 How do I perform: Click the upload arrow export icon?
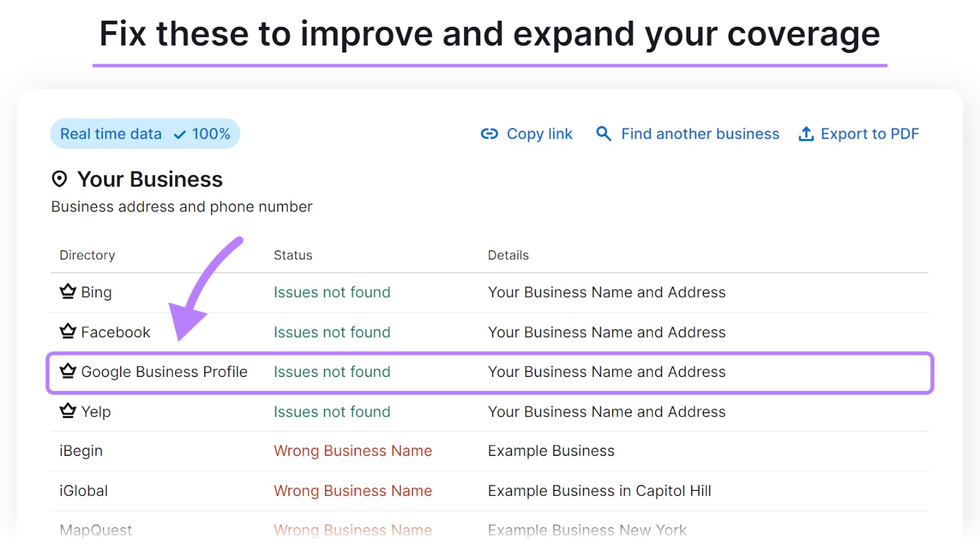(806, 134)
